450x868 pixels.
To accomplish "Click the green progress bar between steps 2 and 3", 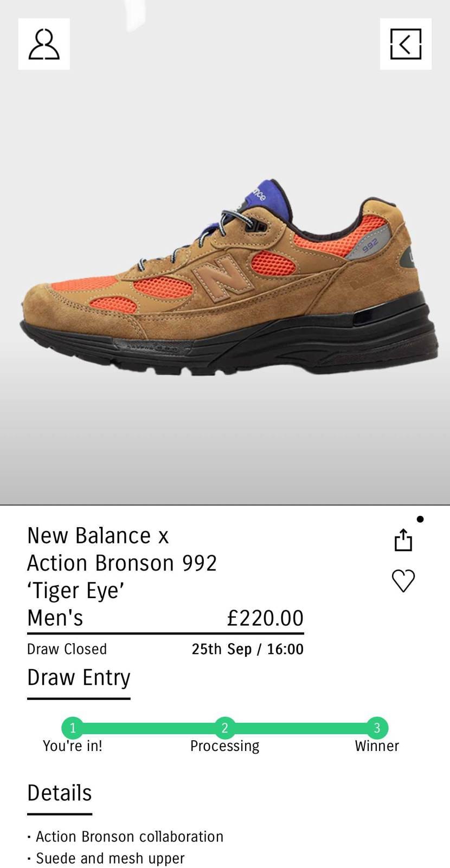I will [301, 728].
